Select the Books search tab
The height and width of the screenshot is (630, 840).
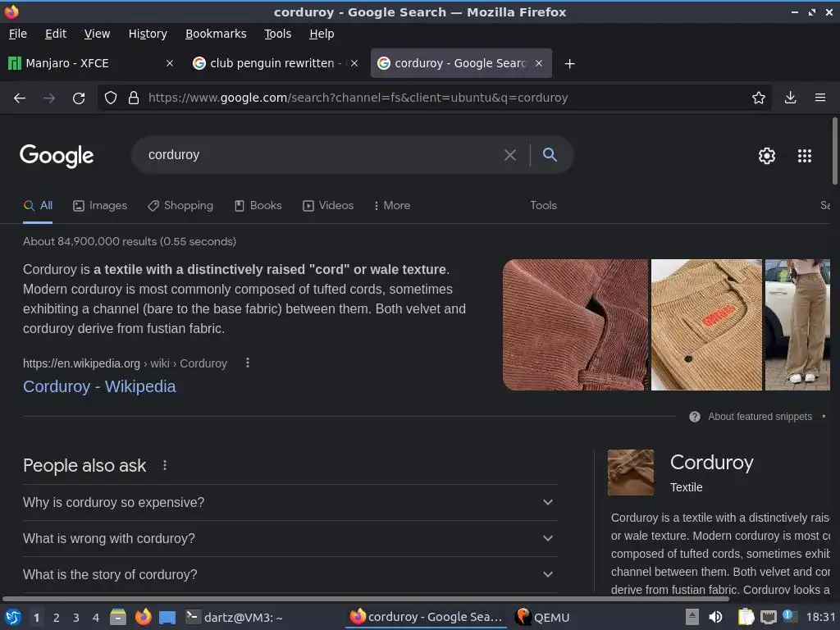(x=258, y=206)
